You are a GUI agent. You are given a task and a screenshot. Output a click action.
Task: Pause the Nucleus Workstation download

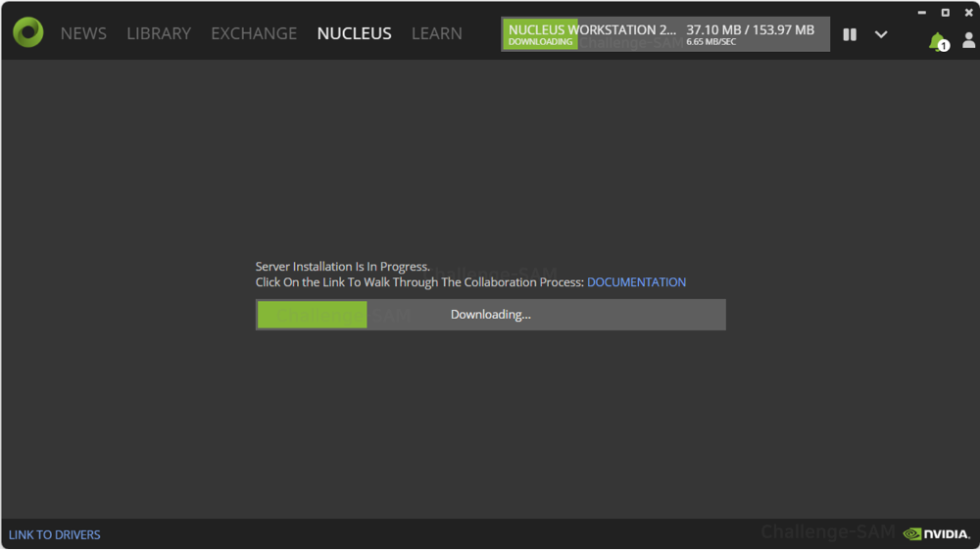850,34
